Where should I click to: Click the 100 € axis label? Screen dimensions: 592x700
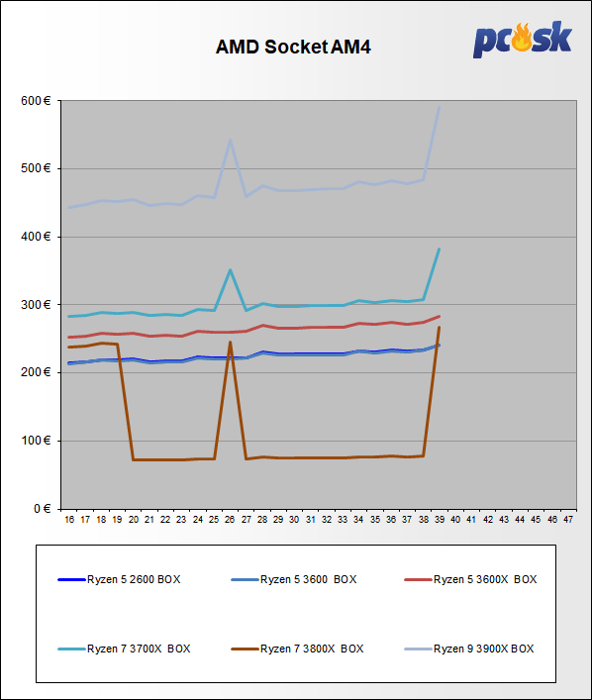[36, 441]
